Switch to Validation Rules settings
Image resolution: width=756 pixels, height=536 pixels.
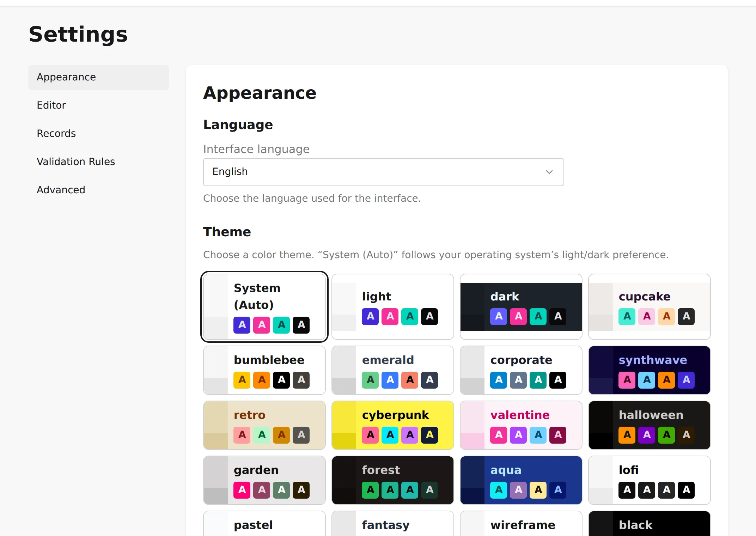click(x=99, y=162)
